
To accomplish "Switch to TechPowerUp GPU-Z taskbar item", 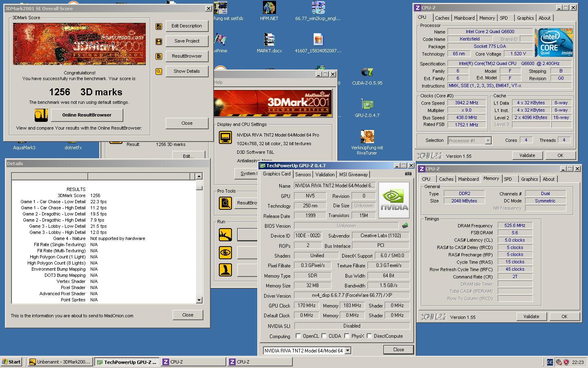I will pyautogui.click(x=127, y=362).
